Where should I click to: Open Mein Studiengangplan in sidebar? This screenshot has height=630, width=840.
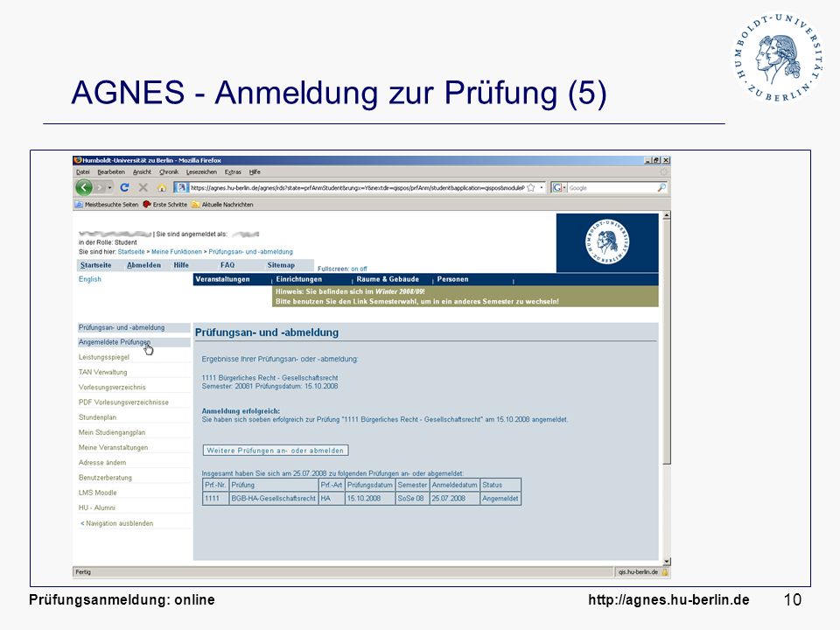click(x=112, y=432)
